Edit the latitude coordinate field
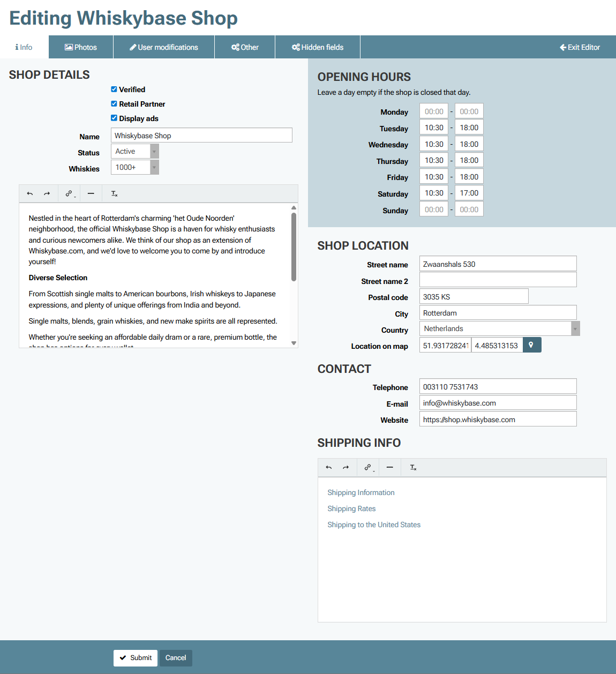The width and height of the screenshot is (616, 674). pyautogui.click(x=445, y=345)
